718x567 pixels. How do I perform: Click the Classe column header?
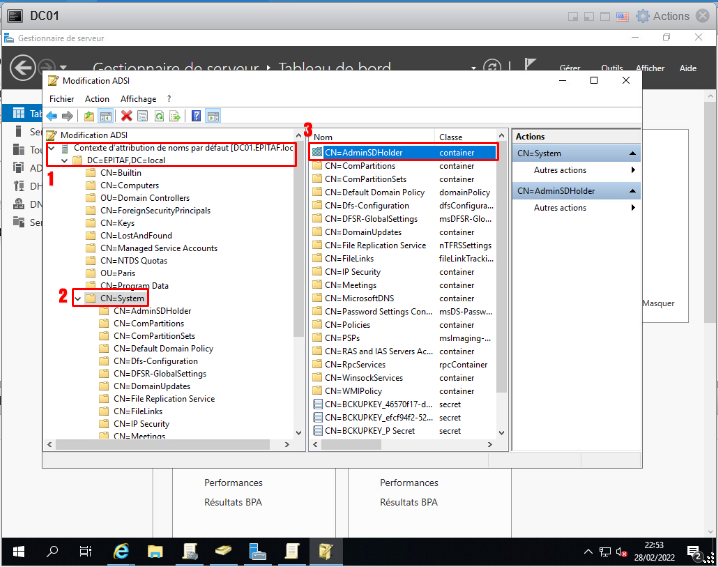click(451, 136)
